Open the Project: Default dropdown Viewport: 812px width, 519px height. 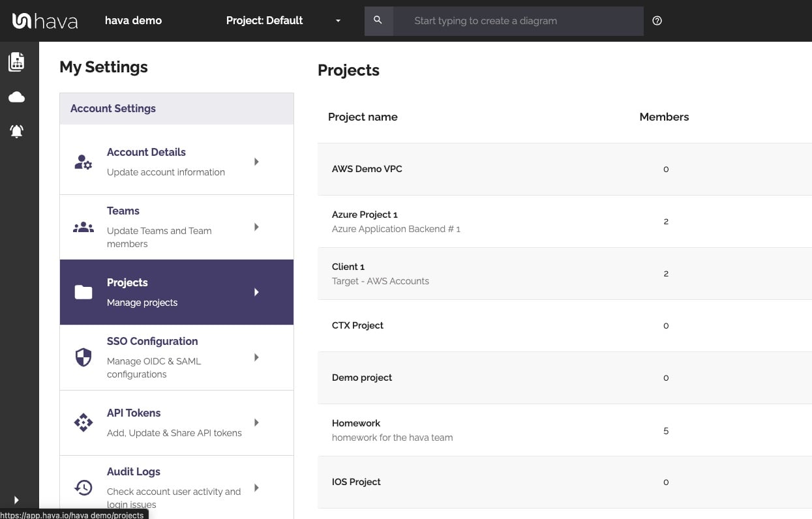282,20
